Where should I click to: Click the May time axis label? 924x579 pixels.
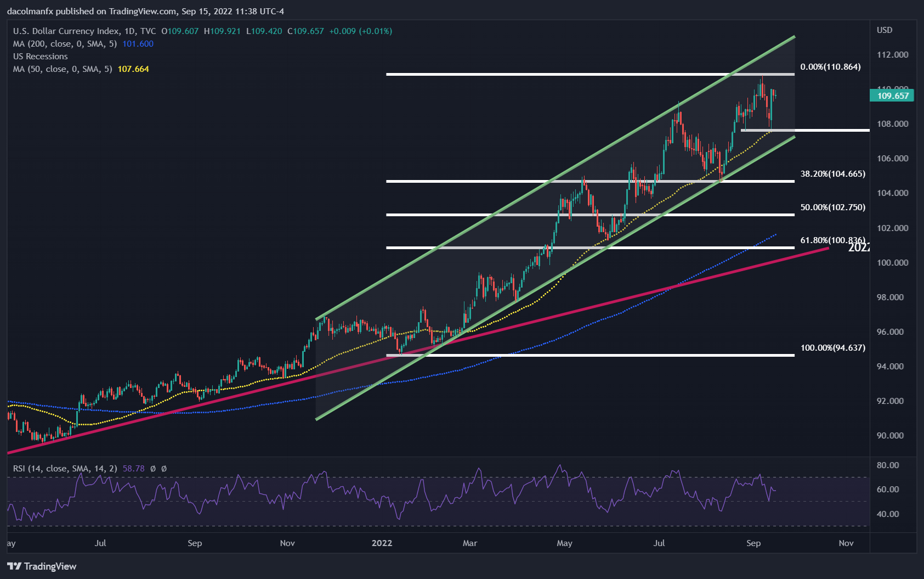pos(564,543)
